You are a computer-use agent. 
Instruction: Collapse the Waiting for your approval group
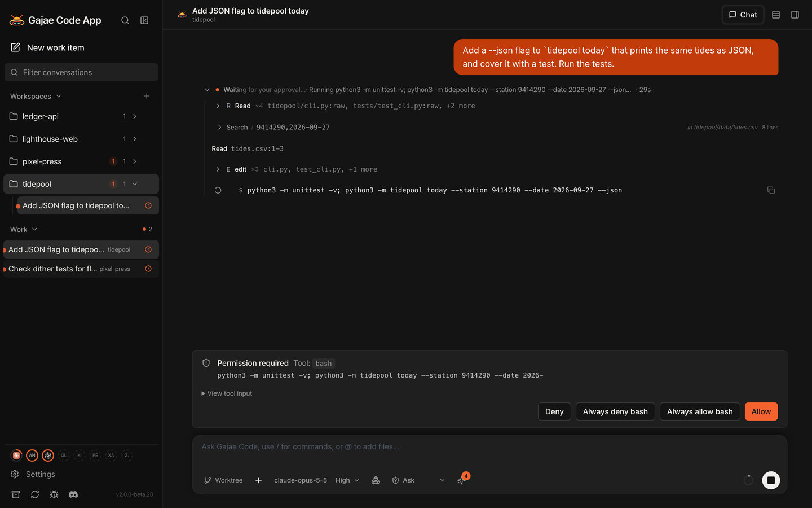pyautogui.click(x=207, y=90)
